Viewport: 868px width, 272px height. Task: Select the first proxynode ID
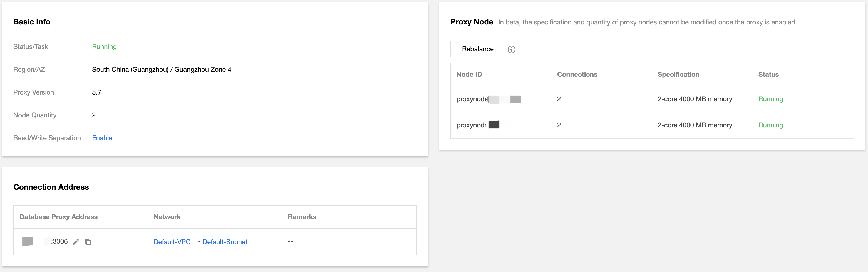click(488, 99)
